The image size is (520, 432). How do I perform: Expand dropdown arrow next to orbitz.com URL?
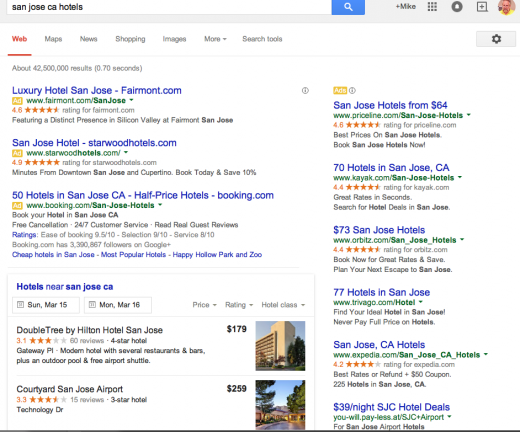(x=462, y=239)
